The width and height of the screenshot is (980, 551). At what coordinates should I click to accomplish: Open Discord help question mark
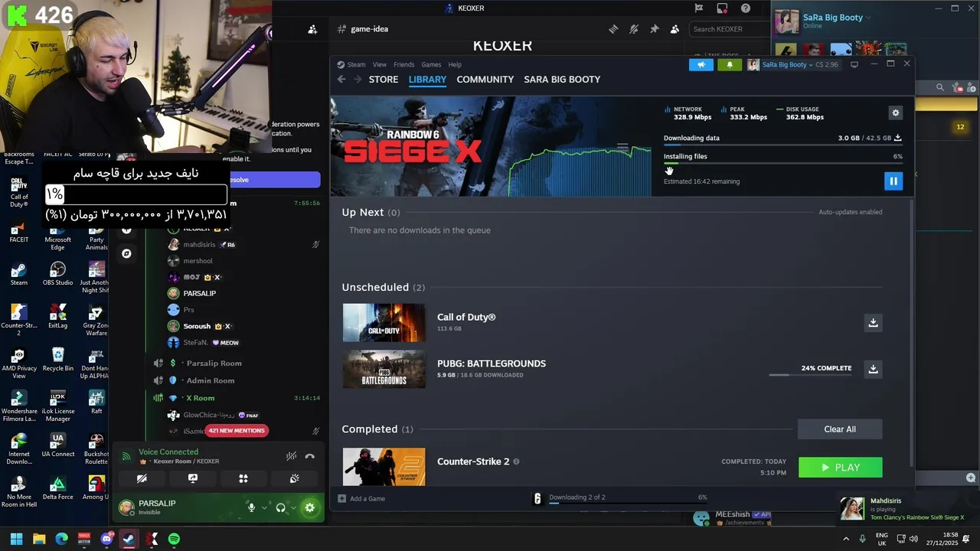[746, 8]
